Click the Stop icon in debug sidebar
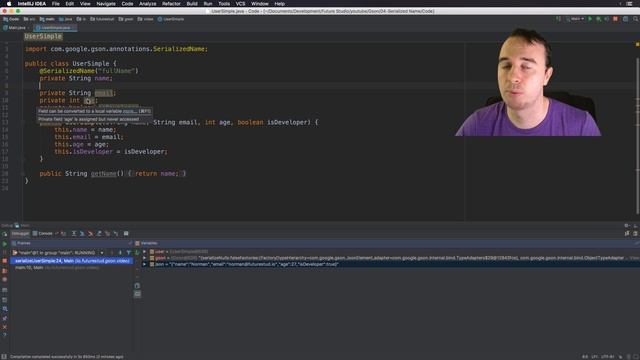Viewport: 640px width, 360px height. [x=4, y=261]
